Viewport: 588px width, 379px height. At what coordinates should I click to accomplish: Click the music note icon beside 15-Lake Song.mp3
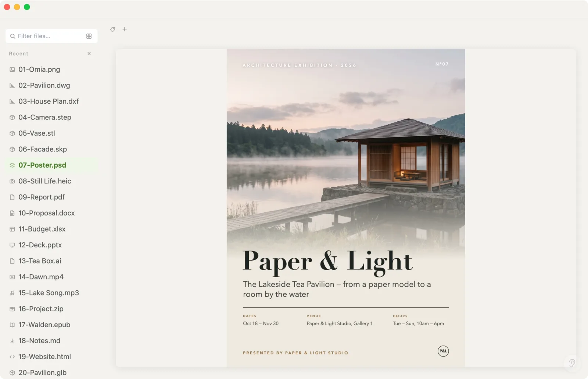point(12,293)
